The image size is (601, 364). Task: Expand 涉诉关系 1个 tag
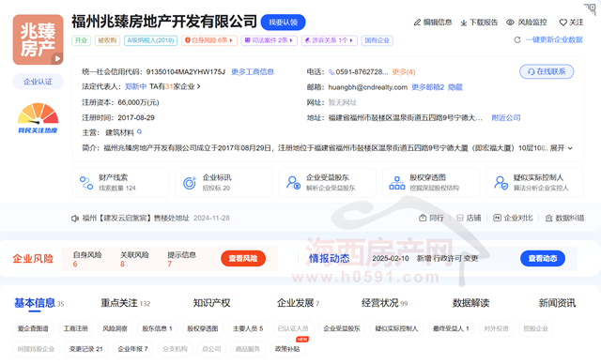(330, 40)
